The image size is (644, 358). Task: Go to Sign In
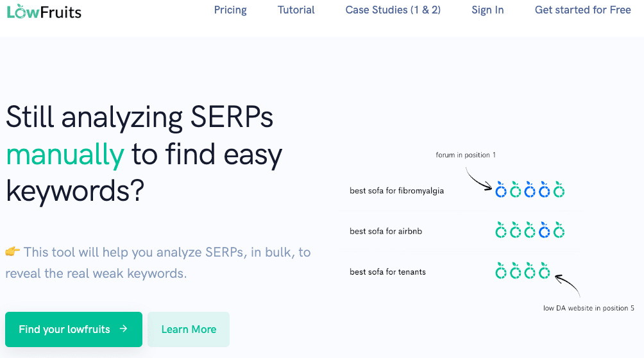tap(487, 10)
